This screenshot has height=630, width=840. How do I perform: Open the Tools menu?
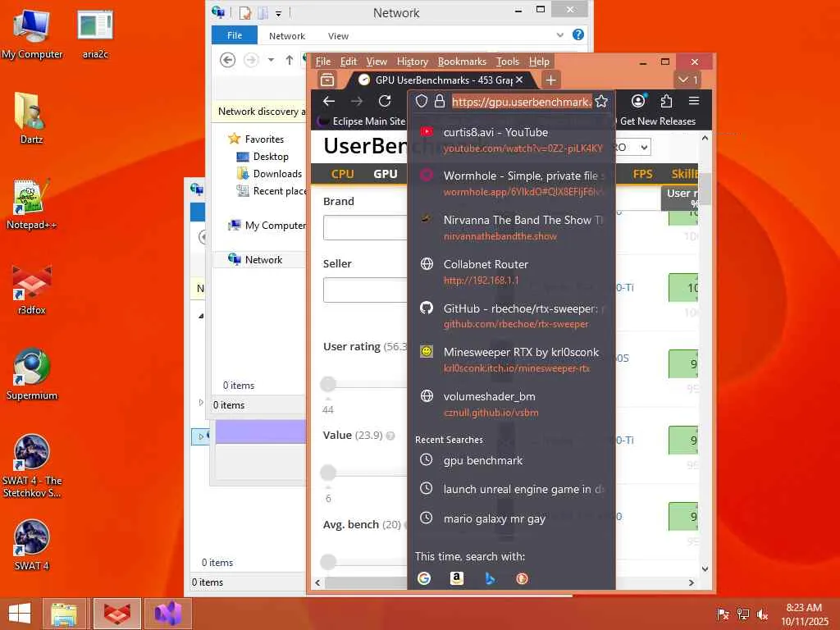507,62
